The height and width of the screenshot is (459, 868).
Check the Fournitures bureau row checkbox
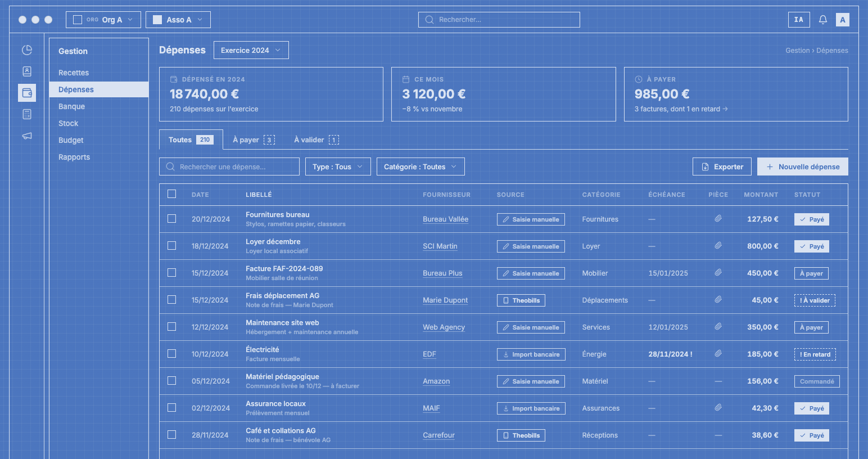[x=172, y=219]
